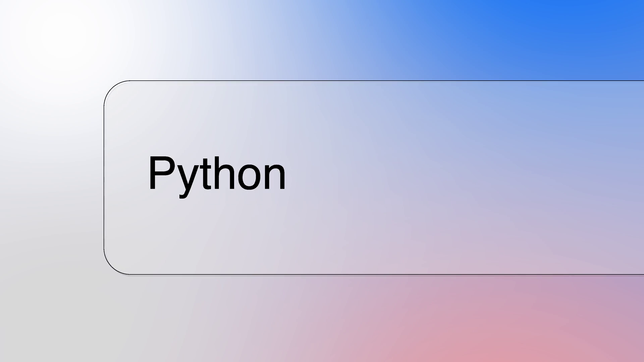Click the top border line of the card

tap(386, 81)
